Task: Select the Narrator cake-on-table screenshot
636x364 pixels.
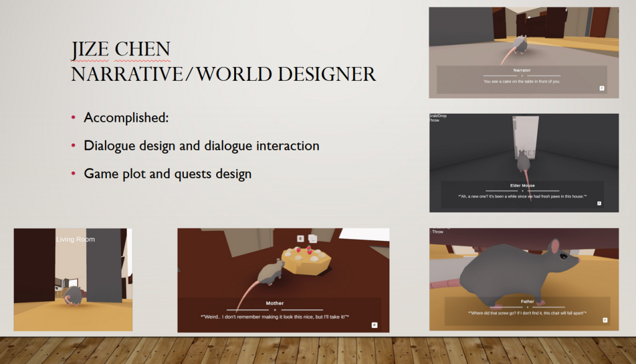Action: pos(524,52)
